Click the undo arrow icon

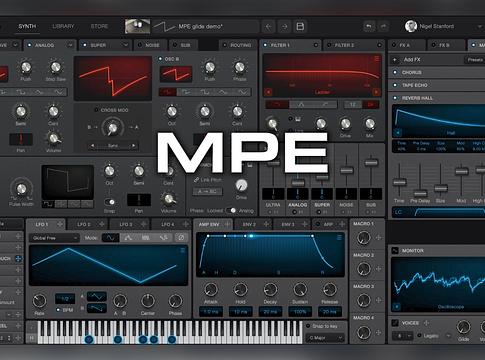(369, 26)
